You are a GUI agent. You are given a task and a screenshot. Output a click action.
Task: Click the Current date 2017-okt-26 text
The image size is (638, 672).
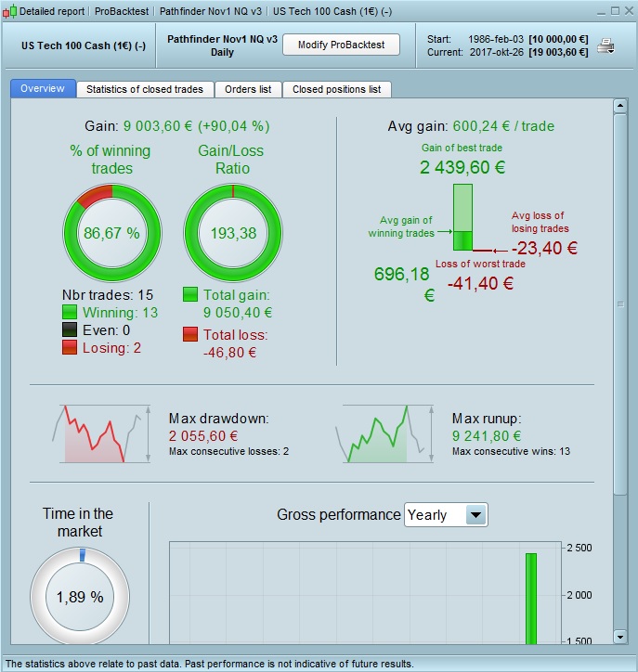point(497,52)
